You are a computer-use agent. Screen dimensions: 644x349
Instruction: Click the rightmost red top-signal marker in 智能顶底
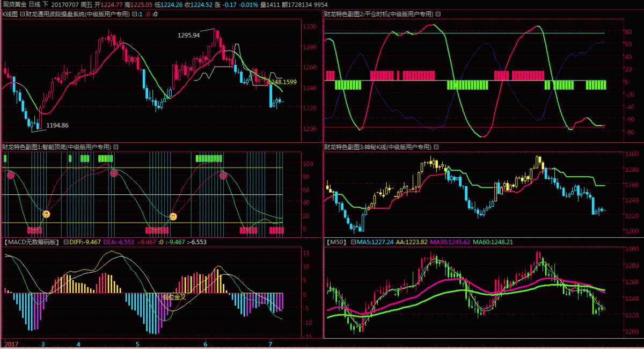click(223, 175)
